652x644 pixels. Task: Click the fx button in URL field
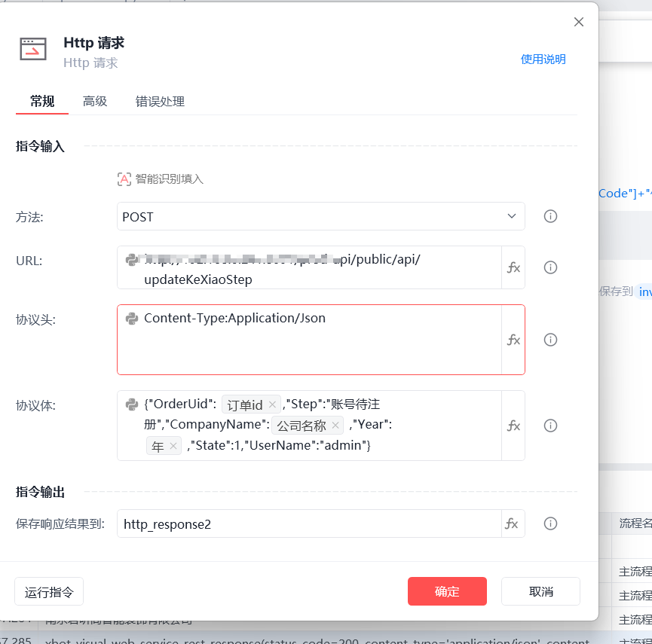coord(513,267)
